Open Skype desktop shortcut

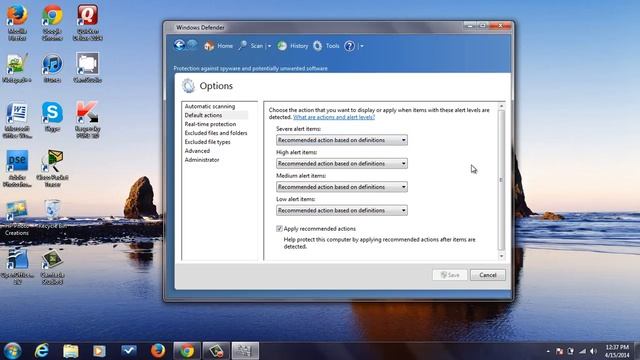tap(52, 117)
